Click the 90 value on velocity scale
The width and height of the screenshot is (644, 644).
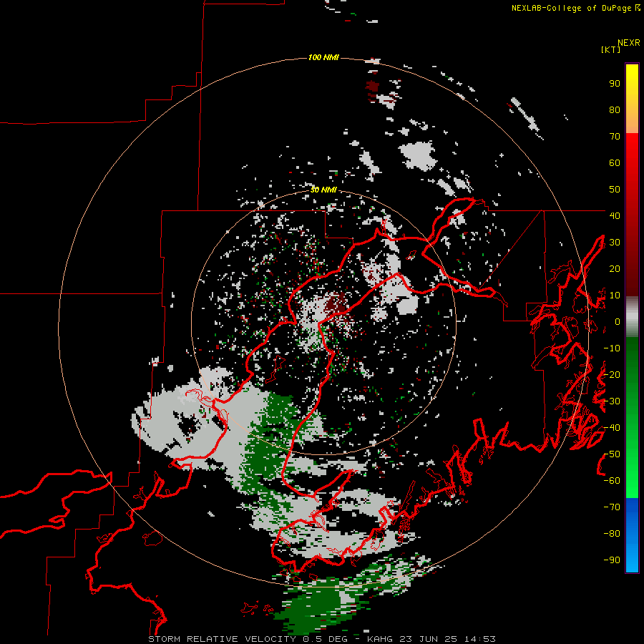(x=615, y=84)
